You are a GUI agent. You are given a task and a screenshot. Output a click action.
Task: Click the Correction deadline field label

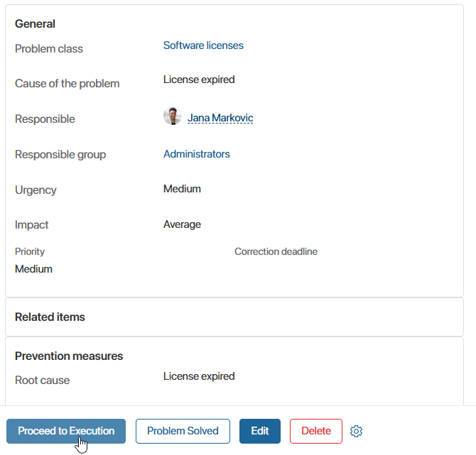click(x=276, y=251)
